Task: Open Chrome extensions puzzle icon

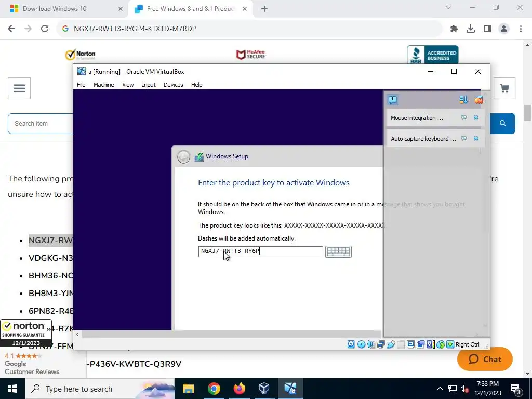Action: pyautogui.click(x=454, y=29)
